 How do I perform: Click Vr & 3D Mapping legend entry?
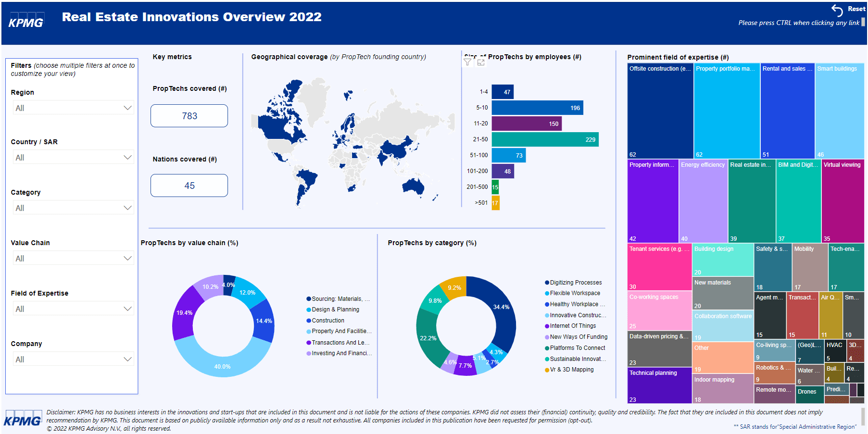click(x=569, y=370)
